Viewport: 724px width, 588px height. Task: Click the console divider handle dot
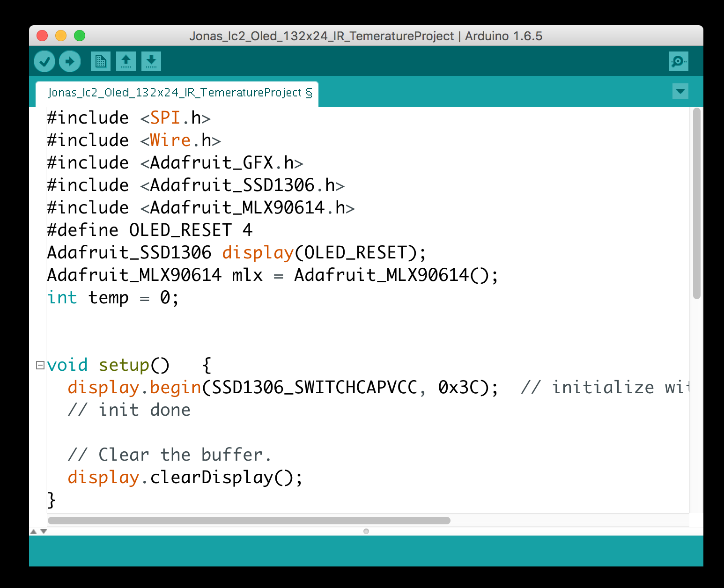[366, 531]
